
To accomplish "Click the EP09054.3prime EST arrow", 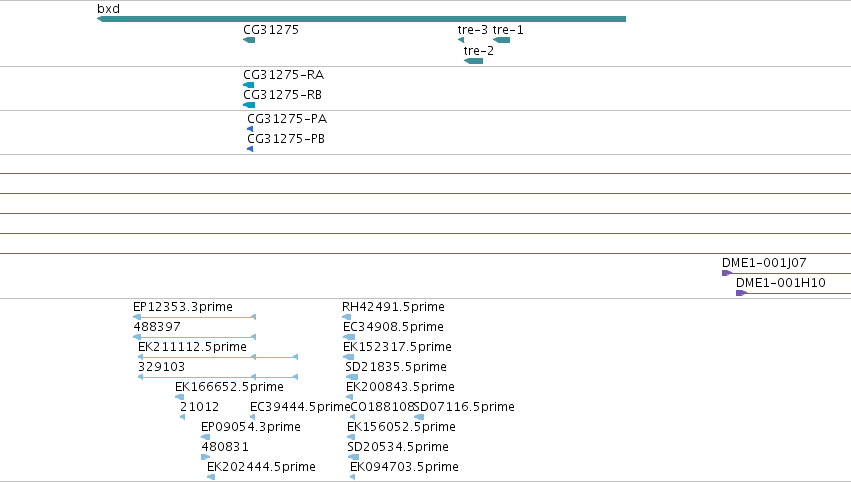I will (x=205, y=437).
